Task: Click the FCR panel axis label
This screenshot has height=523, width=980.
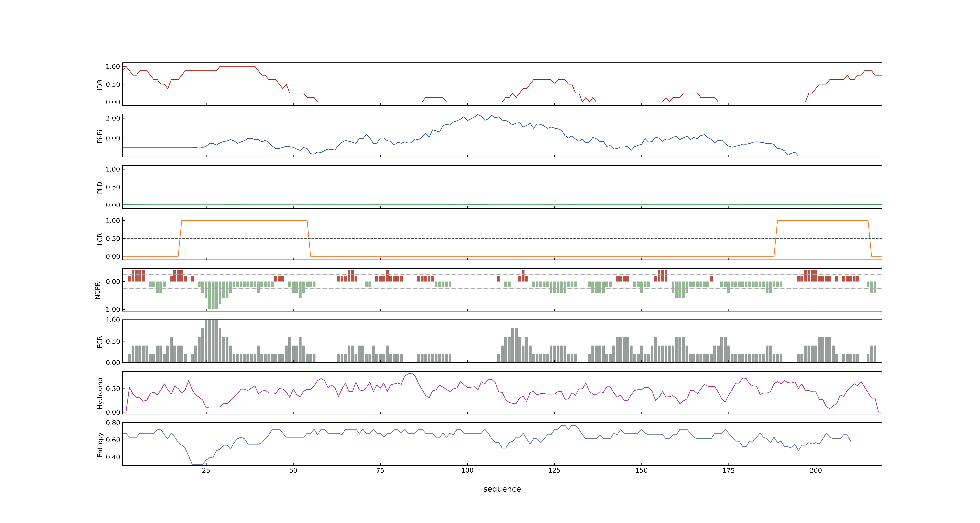Action: tap(100, 341)
